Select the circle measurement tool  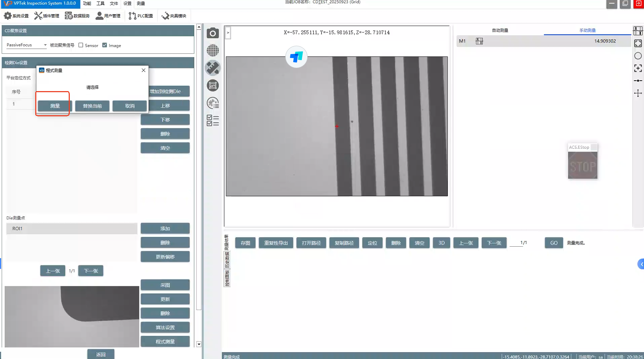[x=638, y=56]
